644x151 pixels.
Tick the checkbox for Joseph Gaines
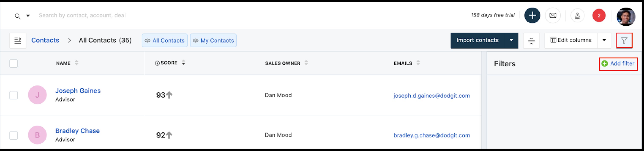click(14, 95)
